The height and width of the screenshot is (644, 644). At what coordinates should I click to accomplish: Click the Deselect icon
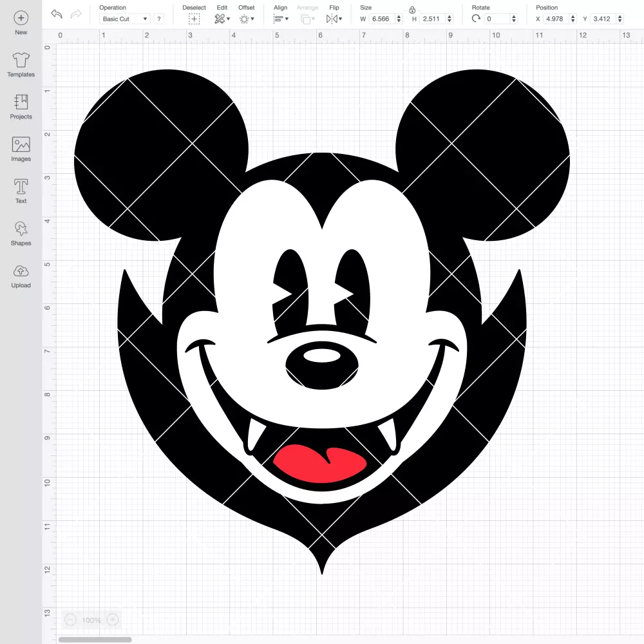pos(194,19)
